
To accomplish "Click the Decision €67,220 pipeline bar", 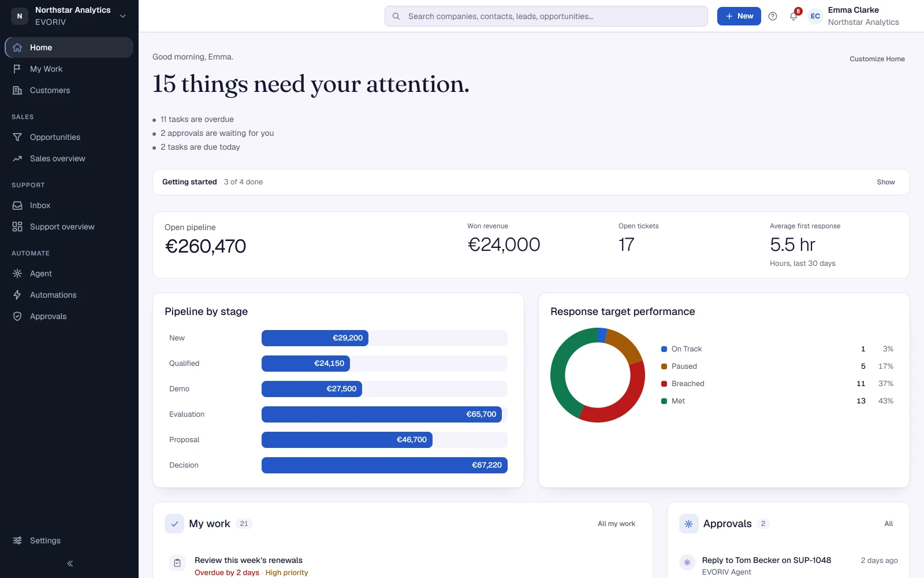I will click(385, 465).
